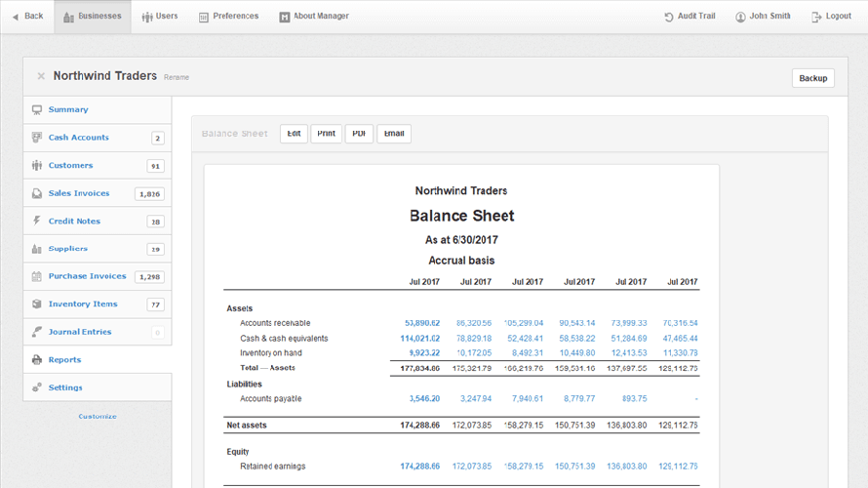Click the Customers people icon

[37, 166]
